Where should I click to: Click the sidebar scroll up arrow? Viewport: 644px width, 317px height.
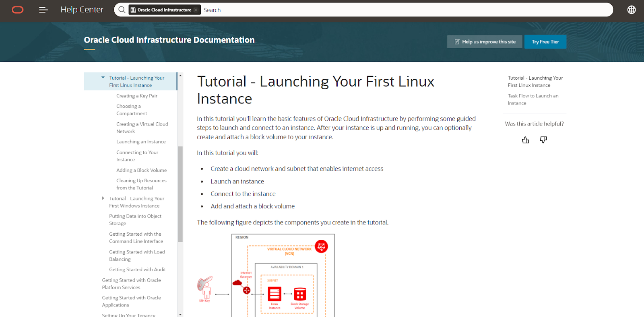pos(180,75)
